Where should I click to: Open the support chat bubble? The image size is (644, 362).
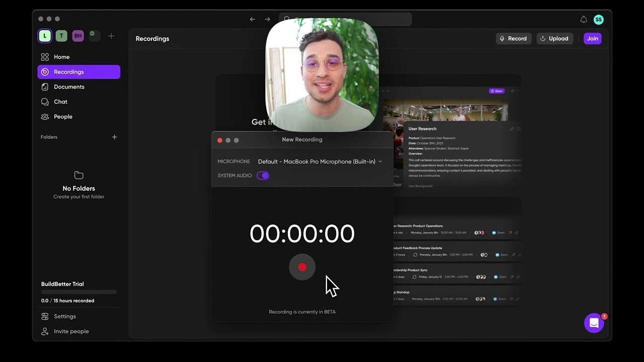pos(594,323)
